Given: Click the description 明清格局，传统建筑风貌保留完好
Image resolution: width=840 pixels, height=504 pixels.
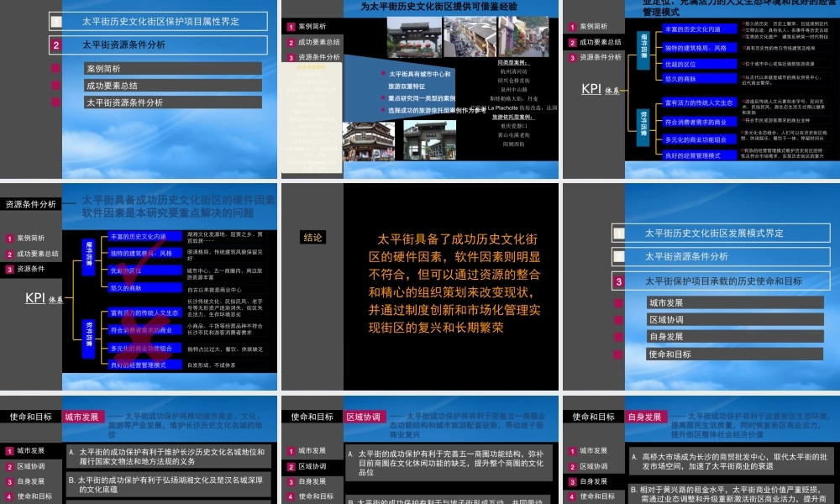Looking at the screenshot, I should coord(224,255).
